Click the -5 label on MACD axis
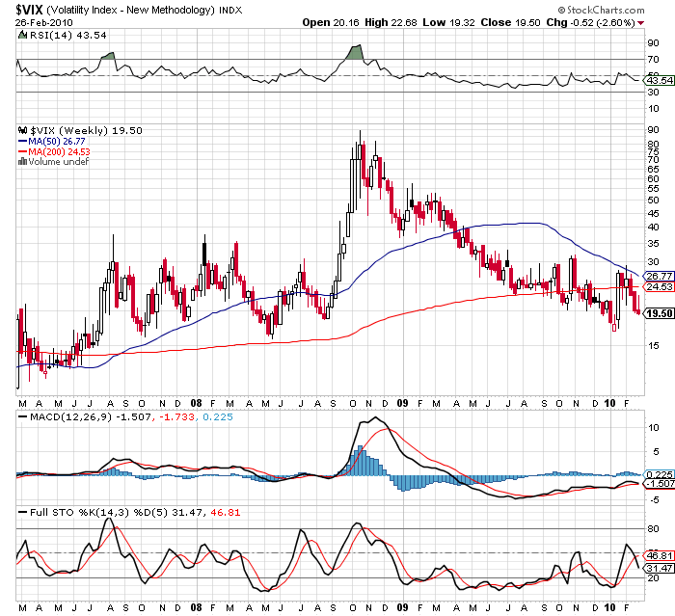The height and width of the screenshot is (616, 675). [x=653, y=499]
